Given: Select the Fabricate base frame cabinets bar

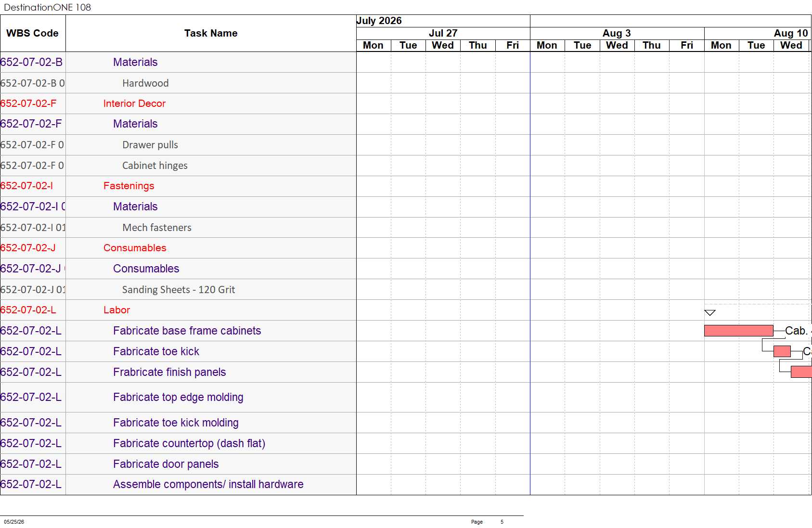Looking at the screenshot, I should (738, 331).
